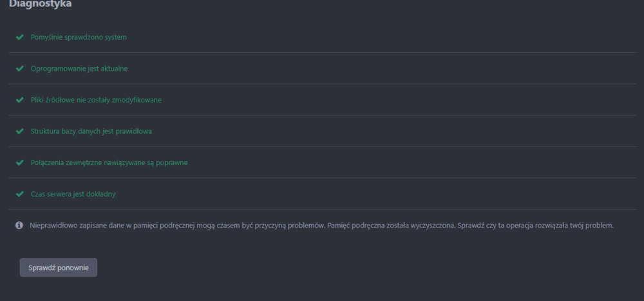
Task: Click 'Pliki źródłowe nie zostały zmodyfikowane' label
Action: 96,100
